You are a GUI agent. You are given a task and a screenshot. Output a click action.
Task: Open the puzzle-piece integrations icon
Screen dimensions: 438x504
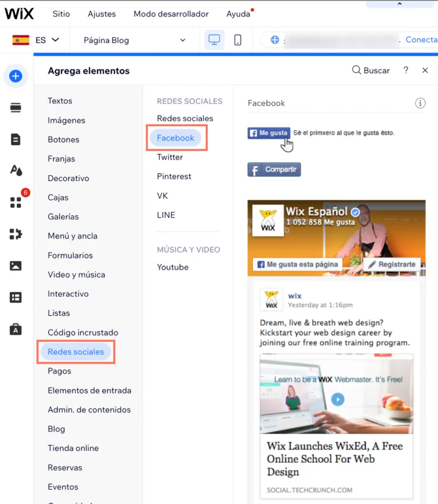click(16, 234)
